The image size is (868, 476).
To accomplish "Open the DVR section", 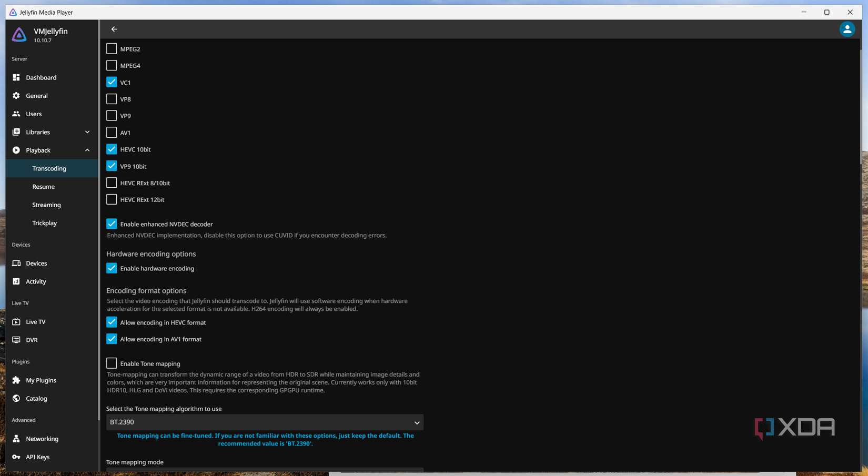I will (31, 340).
